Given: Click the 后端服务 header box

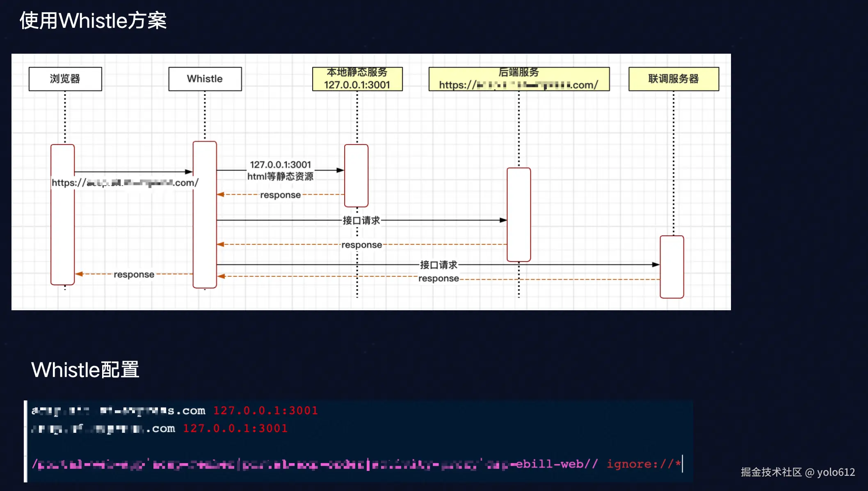Looking at the screenshot, I should point(519,79).
